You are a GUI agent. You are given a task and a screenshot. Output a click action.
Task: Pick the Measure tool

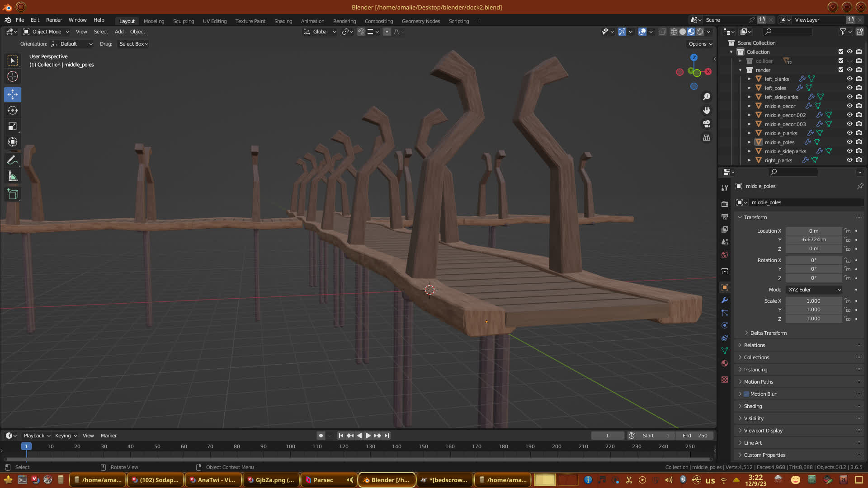[13, 177]
